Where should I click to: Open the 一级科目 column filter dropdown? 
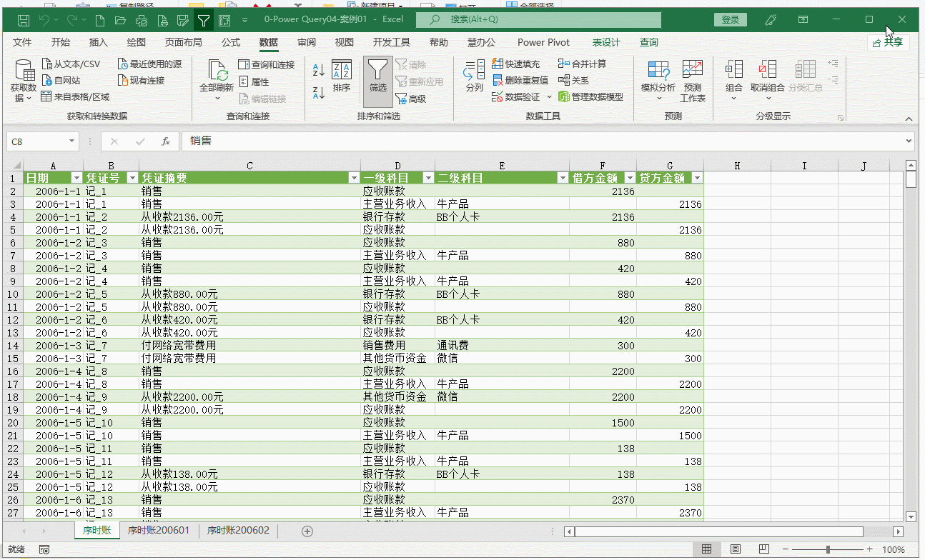[x=428, y=178]
